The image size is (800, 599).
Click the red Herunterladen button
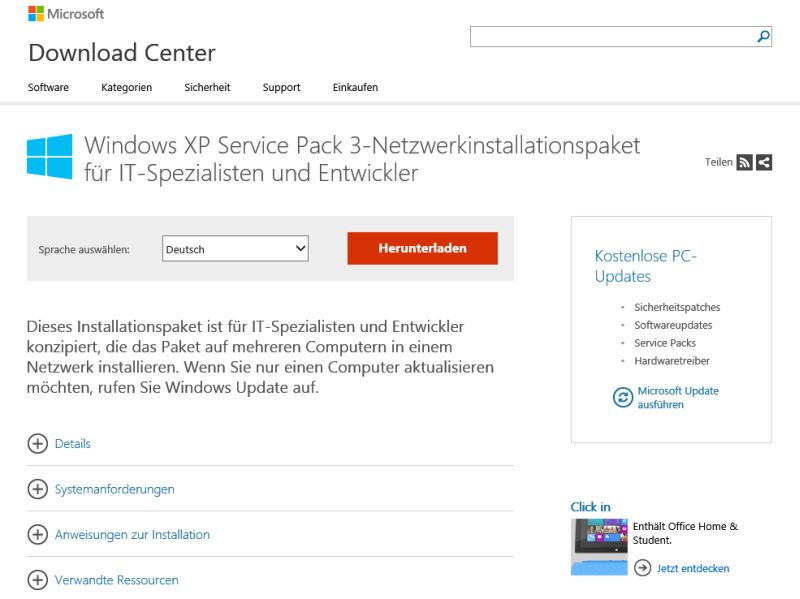(x=422, y=248)
